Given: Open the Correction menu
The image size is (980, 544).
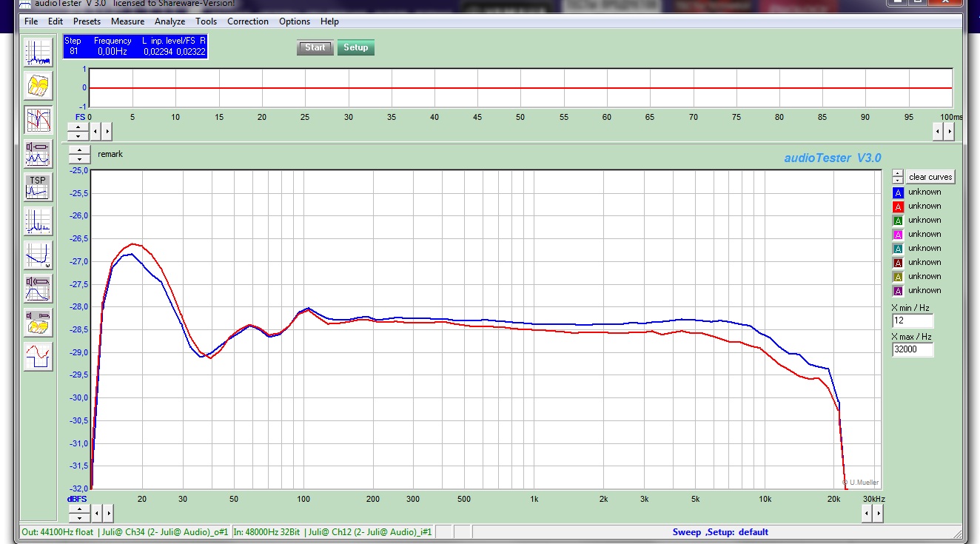Looking at the screenshot, I should (x=247, y=21).
